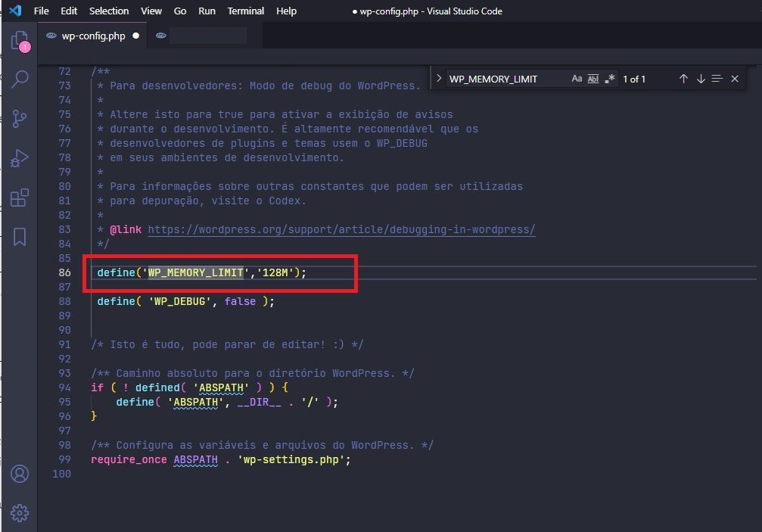Click the '128M' value on line 86

pos(275,272)
